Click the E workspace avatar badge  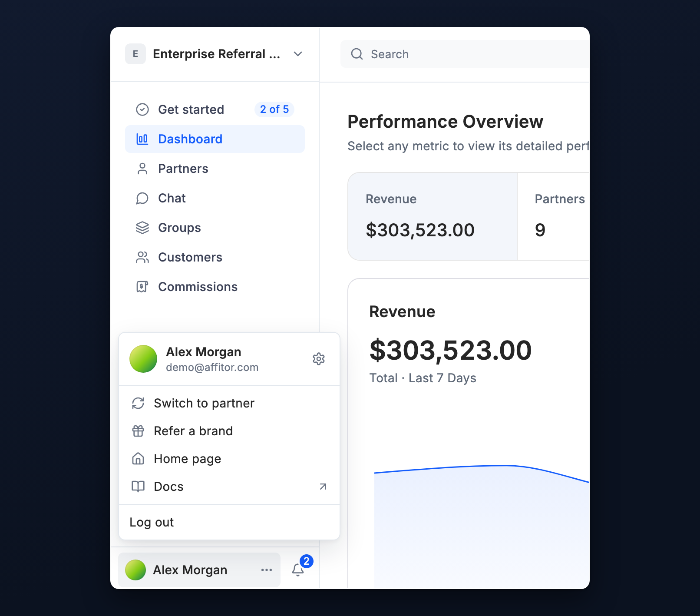(x=135, y=54)
